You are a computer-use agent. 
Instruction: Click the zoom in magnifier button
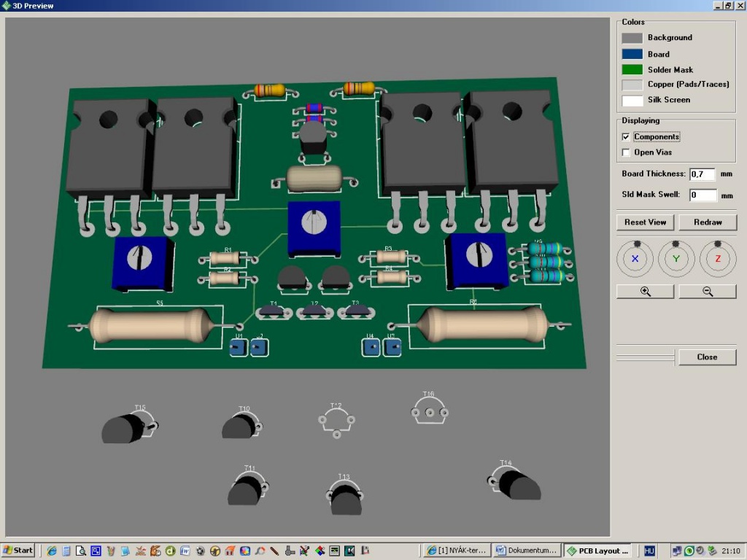point(645,292)
